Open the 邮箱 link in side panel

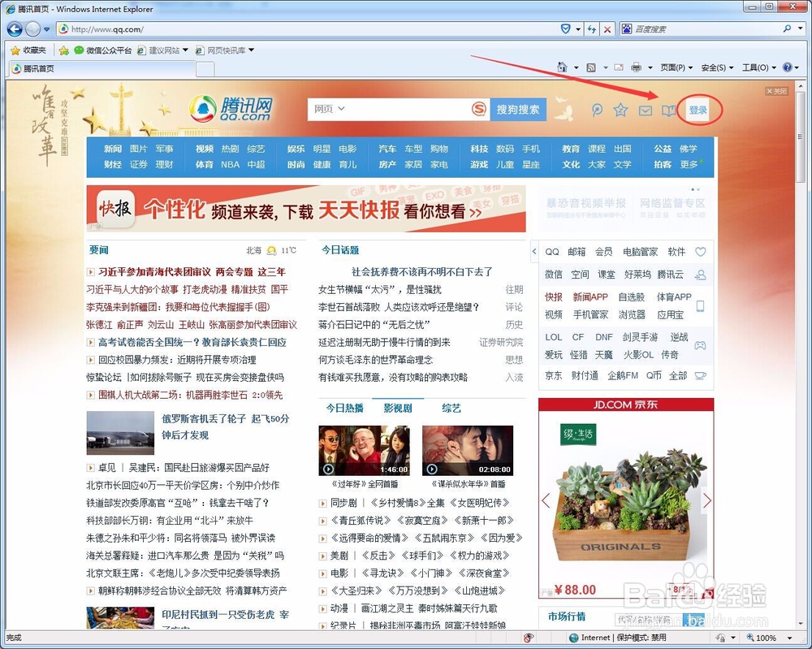tap(577, 252)
